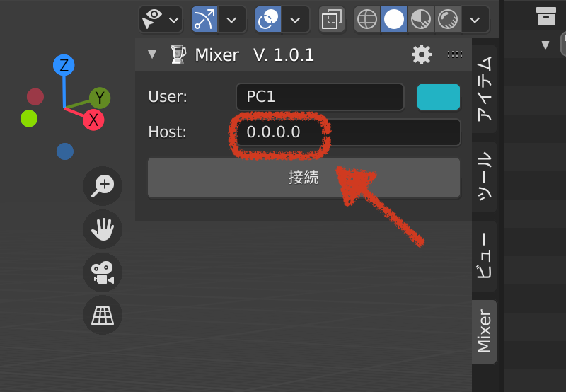
Task: Click the Mixer blender logo icon
Action: (x=178, y=54)
